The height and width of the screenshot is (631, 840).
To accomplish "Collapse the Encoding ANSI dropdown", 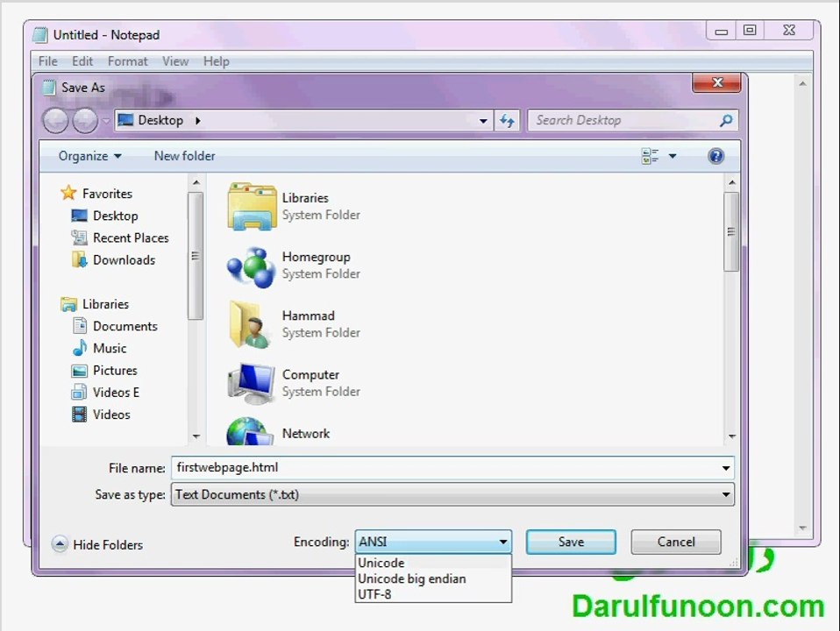I will [x=503, y=542].
